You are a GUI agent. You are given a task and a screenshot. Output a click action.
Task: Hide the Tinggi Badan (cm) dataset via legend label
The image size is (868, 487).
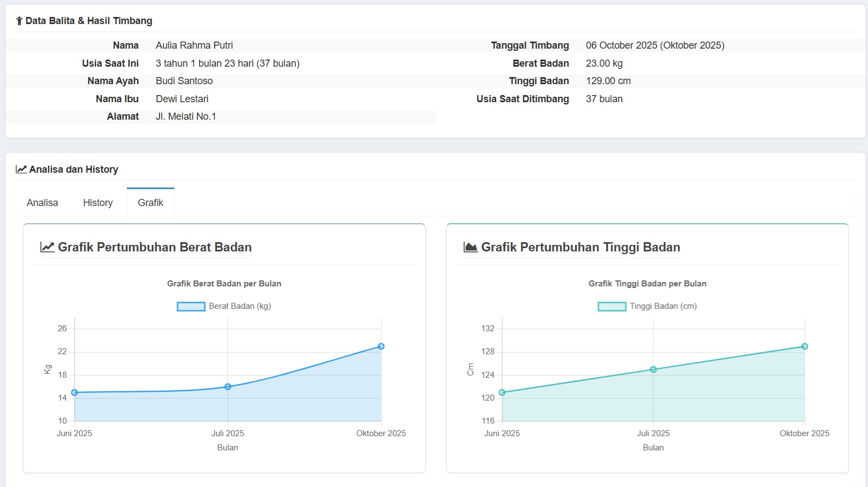[x=663, y=306]
